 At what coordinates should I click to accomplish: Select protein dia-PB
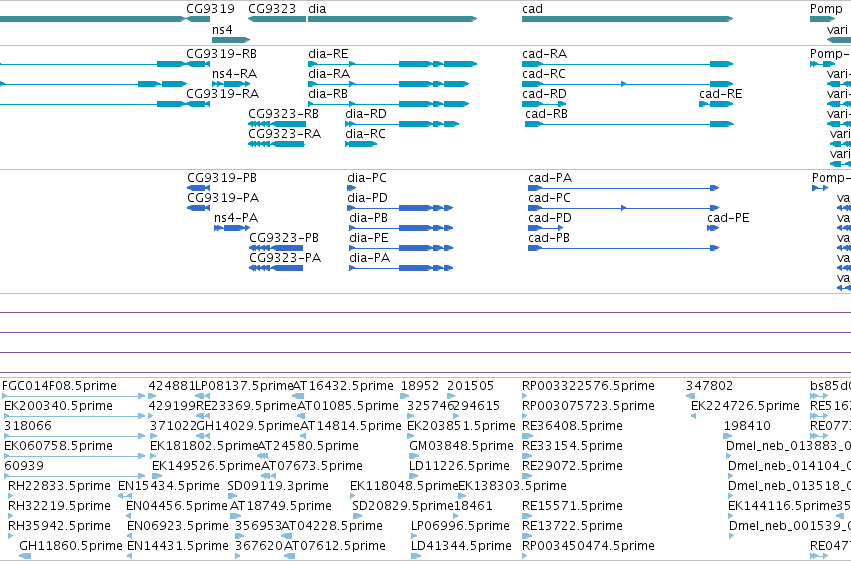click(x=401, y=228)
